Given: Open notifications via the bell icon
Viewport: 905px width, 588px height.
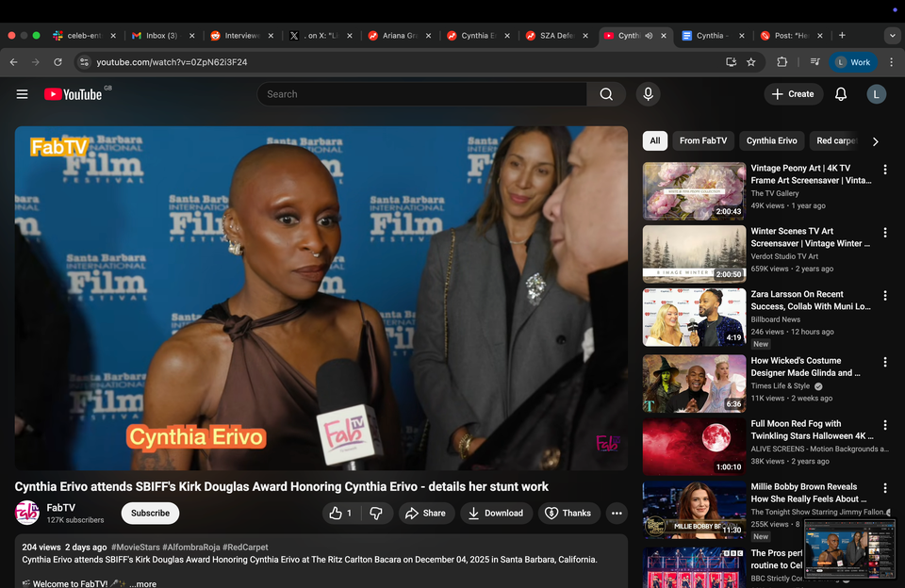Looking at the screenshot, I should pos(840,94).
